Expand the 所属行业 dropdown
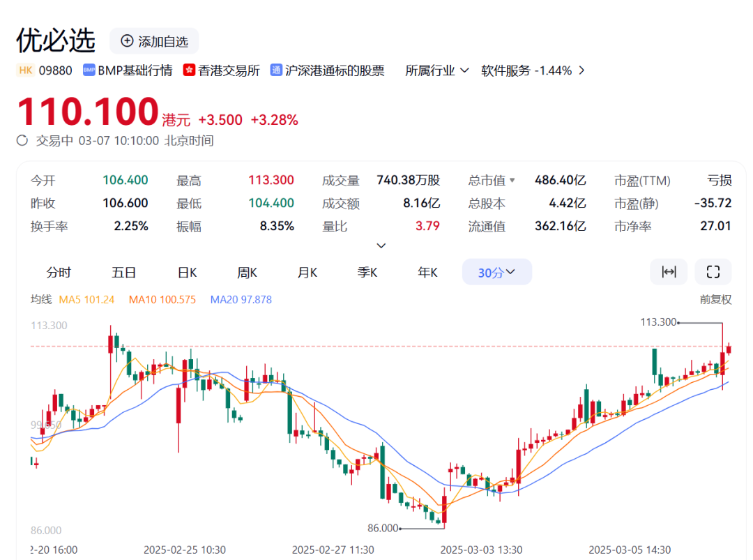 [x=437, y=70]
